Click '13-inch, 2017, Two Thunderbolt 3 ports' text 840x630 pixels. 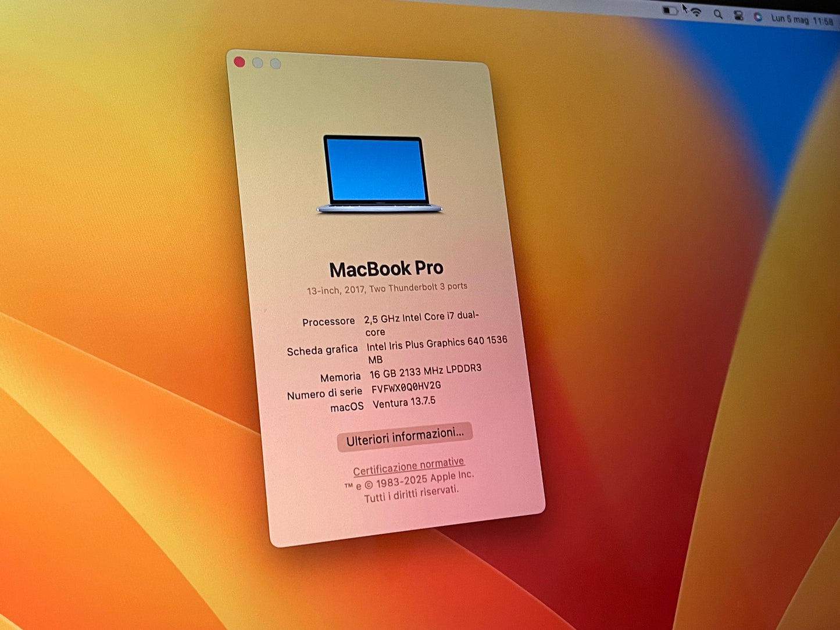pos(387,288)
